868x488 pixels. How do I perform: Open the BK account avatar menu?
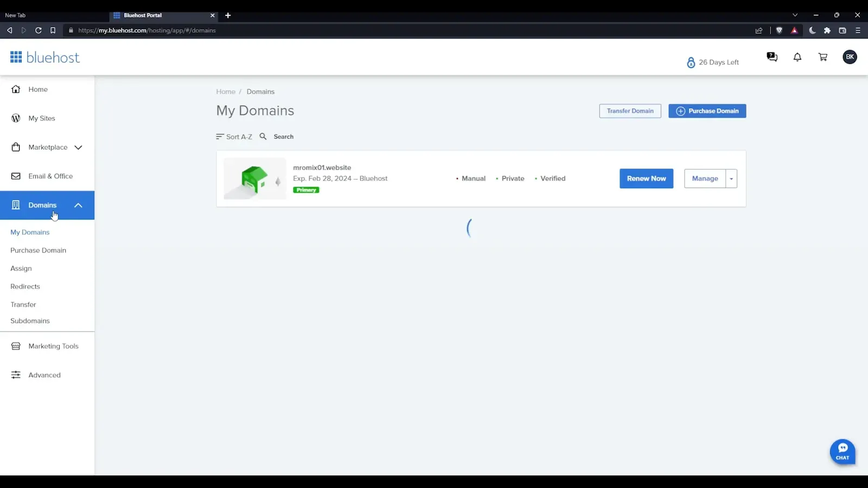[x=850, y=57]
